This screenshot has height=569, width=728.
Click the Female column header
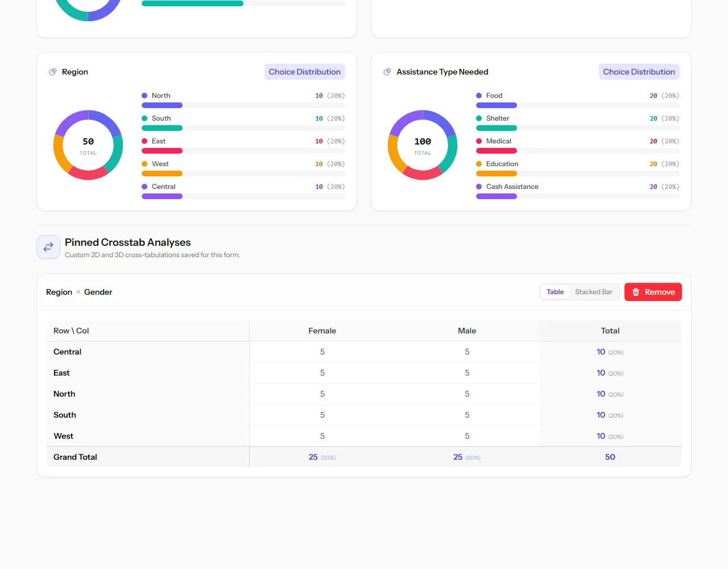click(x=322, y=331)
